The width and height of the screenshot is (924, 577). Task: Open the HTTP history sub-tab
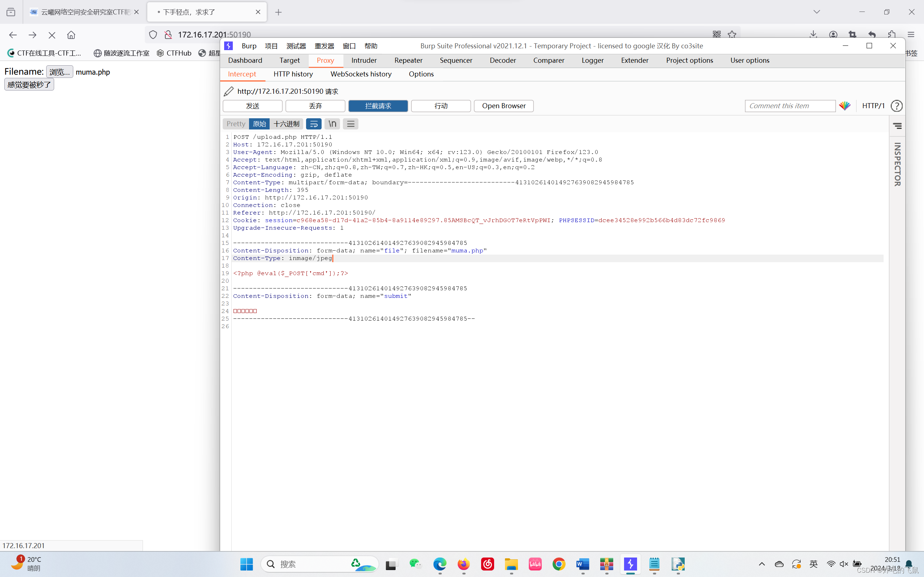click(x=293, y=74)
